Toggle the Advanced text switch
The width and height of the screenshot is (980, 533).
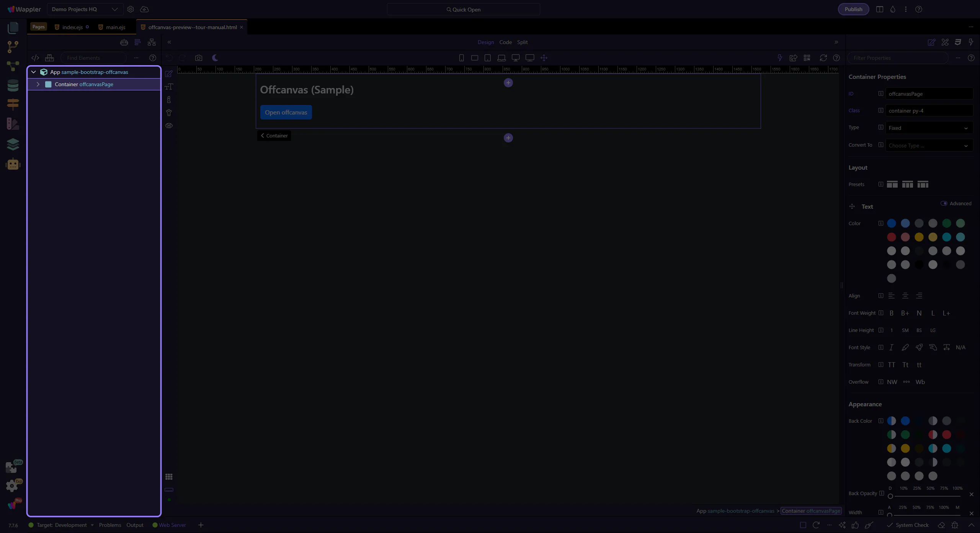(x=944, y=203)
